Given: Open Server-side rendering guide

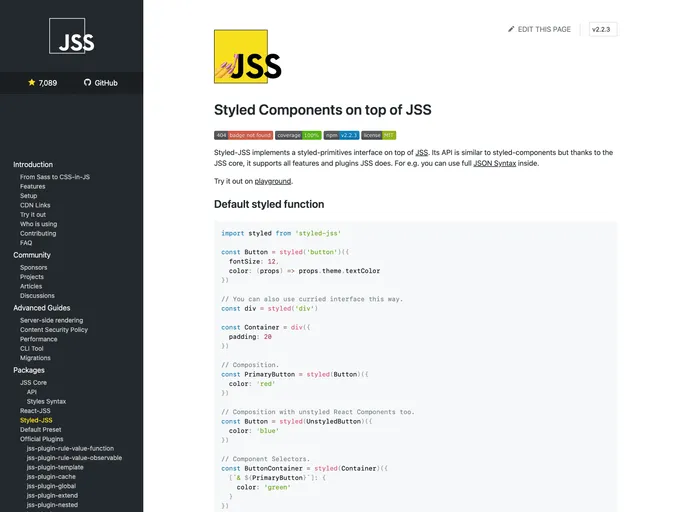Looking at the screenshot, I should (51, 320).
